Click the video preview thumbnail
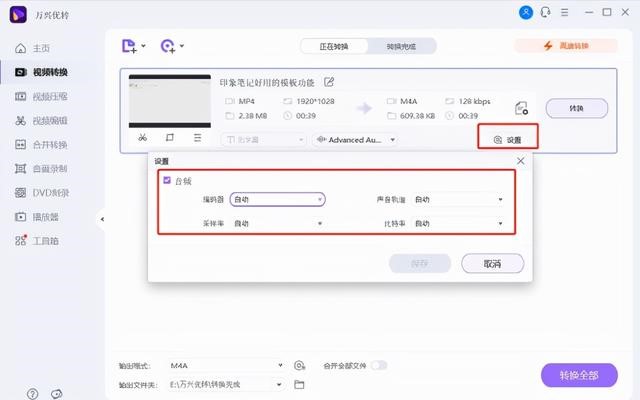Image resolution: width=640 pixels, height=400 pixels. point(170,101)
